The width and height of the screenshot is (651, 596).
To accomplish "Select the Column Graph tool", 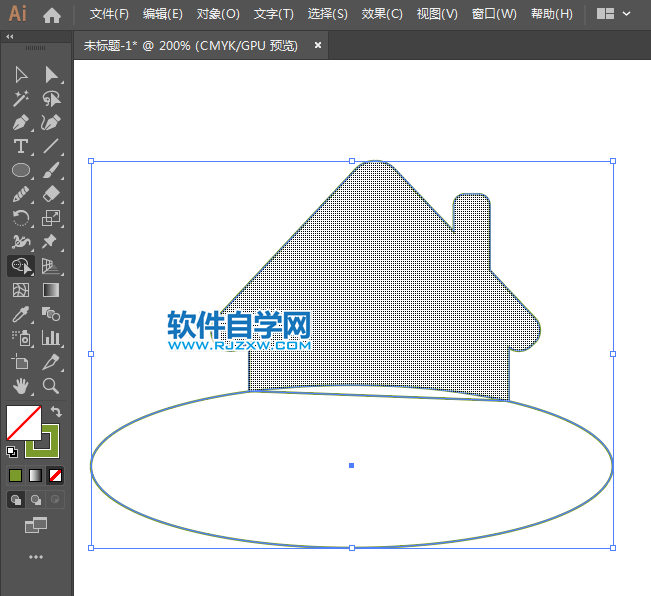I will point(51,338).
